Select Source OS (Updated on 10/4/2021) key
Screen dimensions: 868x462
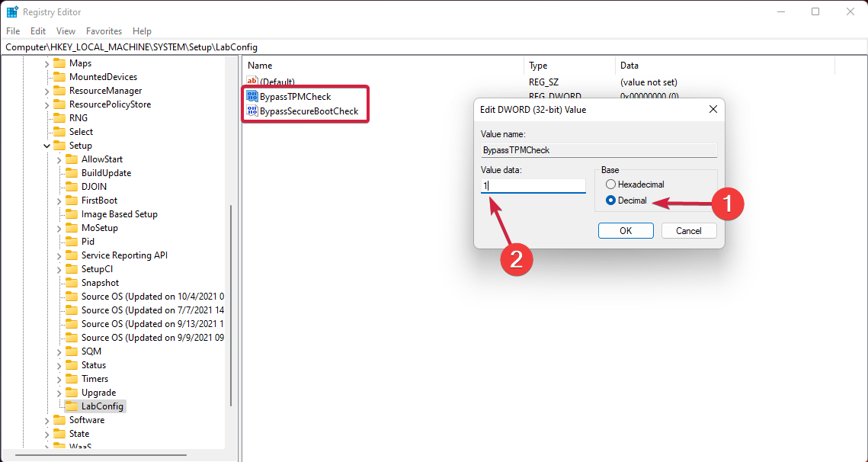click(152, 297)
